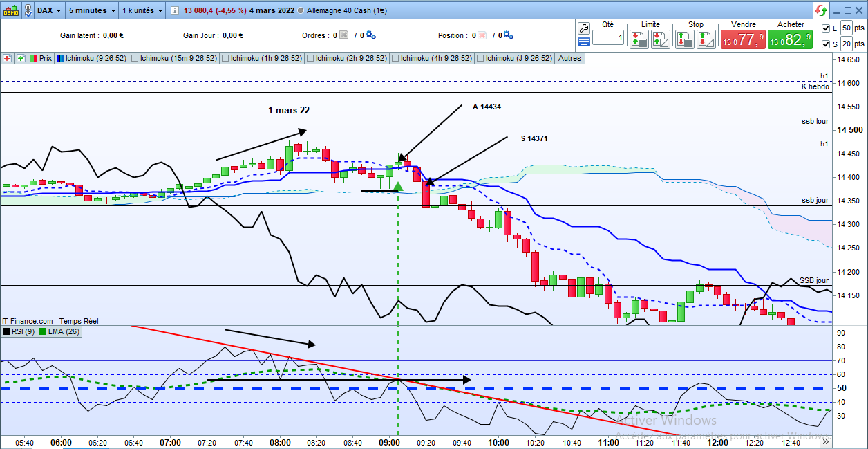The width and height of the screenshot is (868, 449).
Task: Enable the Ichimoku (15m 9 26 52) checkbox
Action: click(135, 59)
